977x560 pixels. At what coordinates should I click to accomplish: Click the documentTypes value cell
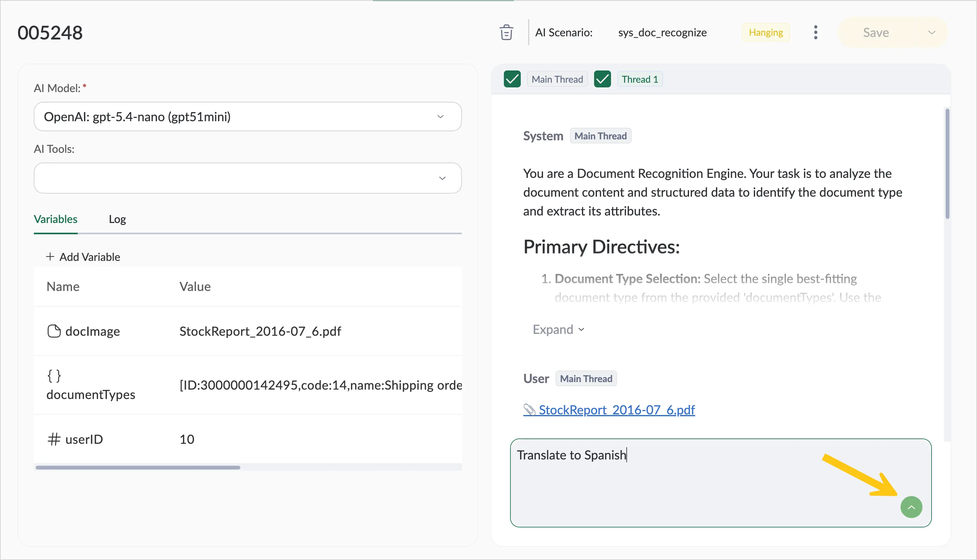click(321, 385)
